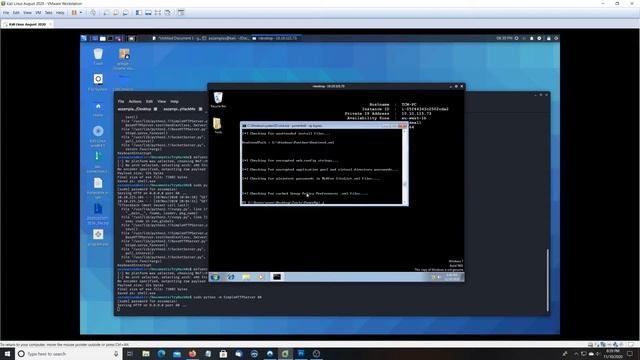Open VMware VM menu
The width and height of the screenshot is (640, 360).
[x=38, y=13]
